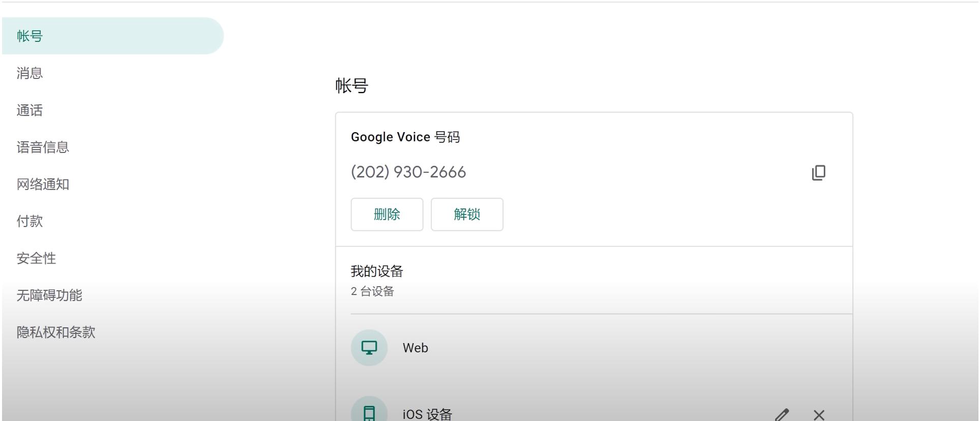Open the 通话 settings section
980x421 pixels.
29,110
